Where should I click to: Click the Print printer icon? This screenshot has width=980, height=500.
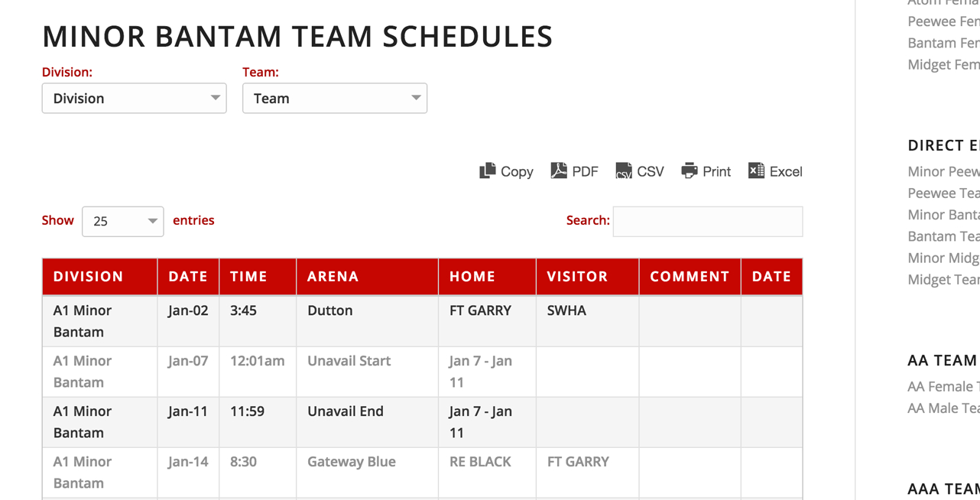690,170
